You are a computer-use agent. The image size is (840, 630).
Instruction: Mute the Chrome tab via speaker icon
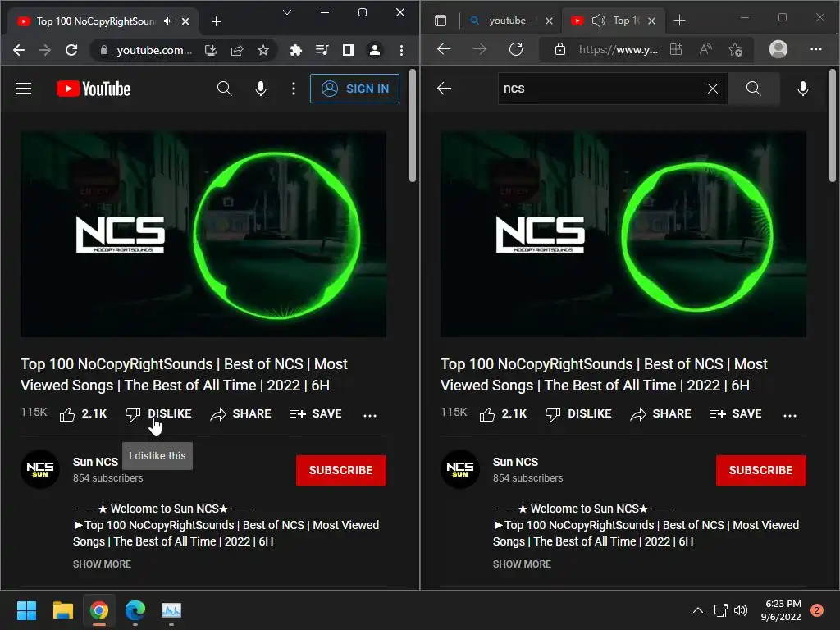coord(168,21)
